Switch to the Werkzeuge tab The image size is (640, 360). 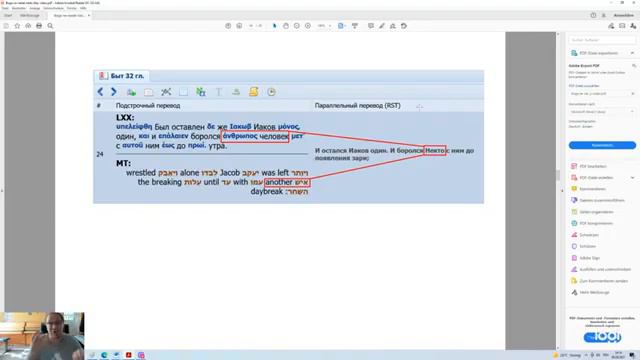(x=30, y=16)
